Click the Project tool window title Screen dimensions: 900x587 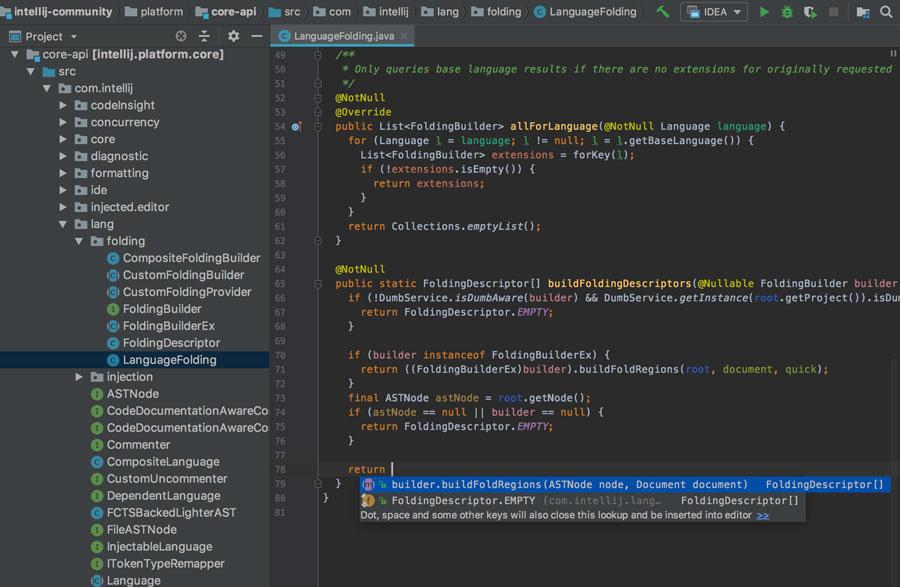(44, 37)
